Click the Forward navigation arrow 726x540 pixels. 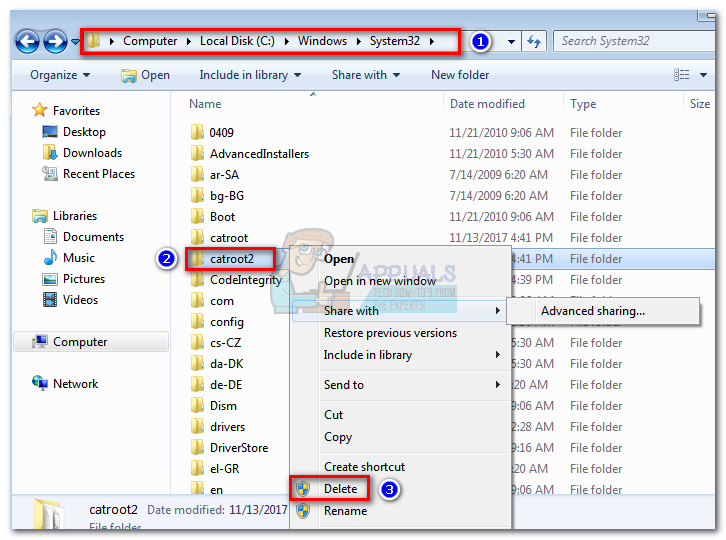pos(56,41)
